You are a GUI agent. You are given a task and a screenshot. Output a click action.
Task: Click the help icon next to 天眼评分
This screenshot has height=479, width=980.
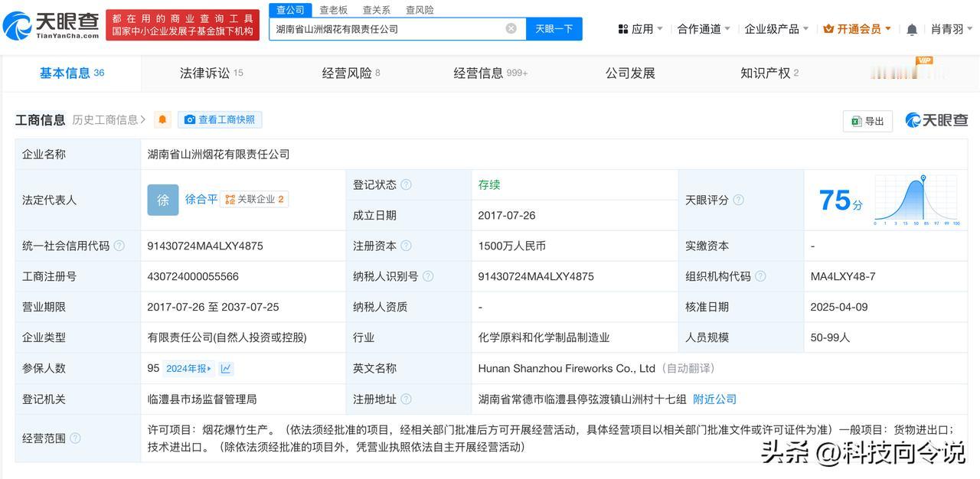(738, 200)
